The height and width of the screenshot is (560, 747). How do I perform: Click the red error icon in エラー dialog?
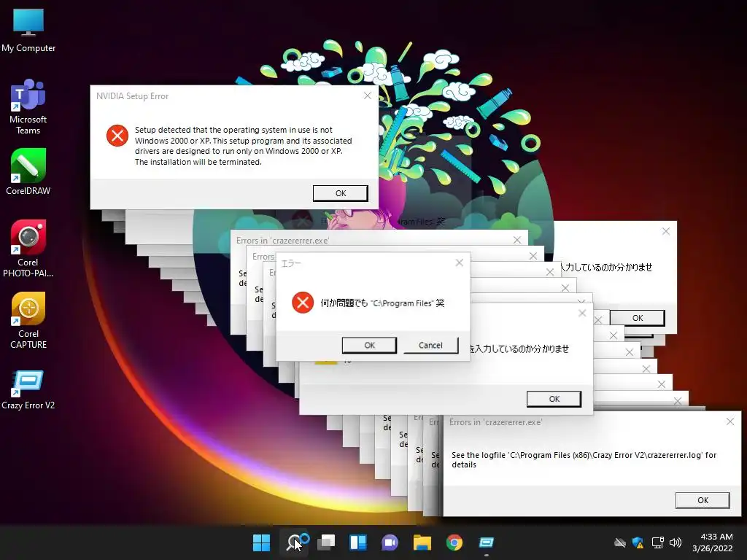point(303,303)
